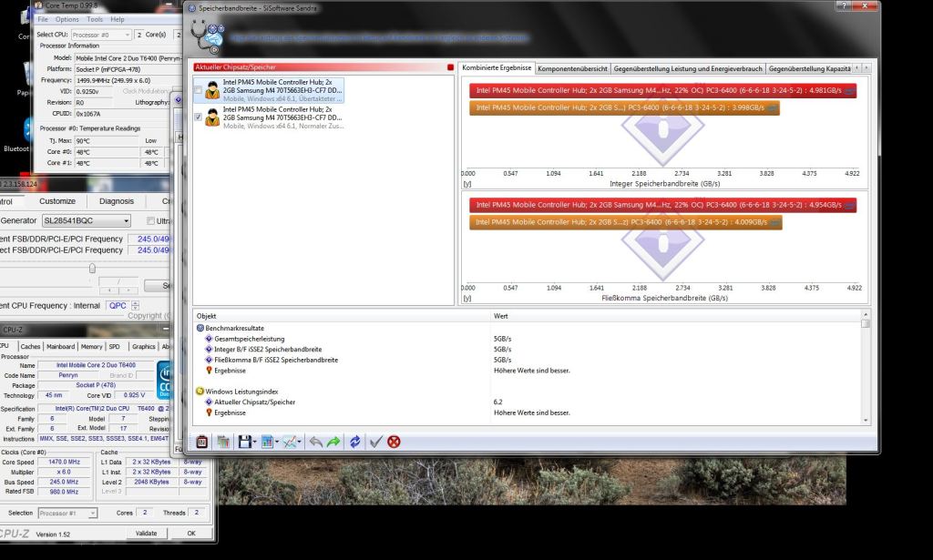The image size is (933, 560).
Task: Click the Benchmarkresultate globe icon
Action: click(x=200, y=328)
